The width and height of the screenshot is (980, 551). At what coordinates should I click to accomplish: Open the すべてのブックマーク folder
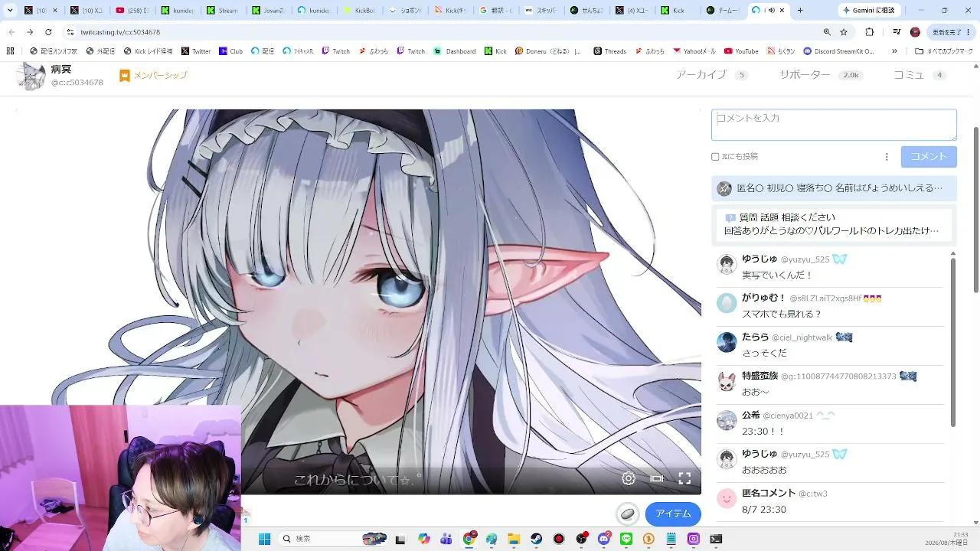pos(944,51)
